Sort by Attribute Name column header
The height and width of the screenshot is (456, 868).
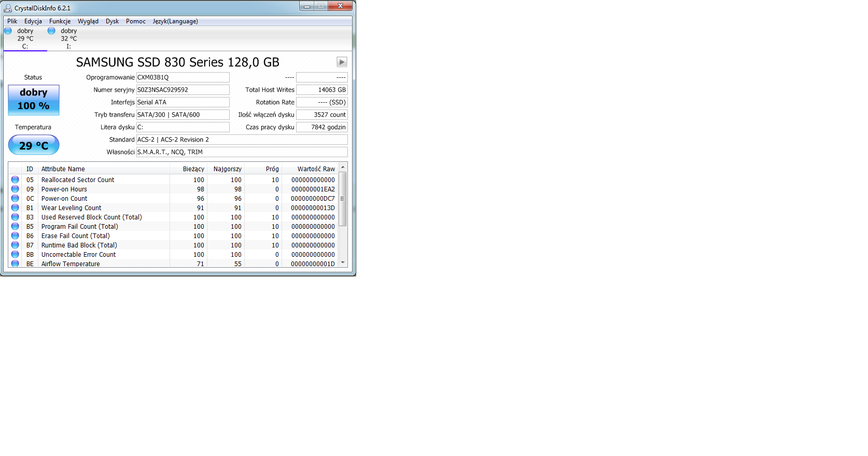104,169
